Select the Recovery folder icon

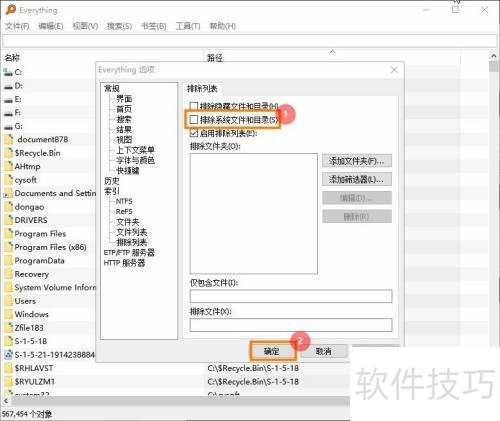coord(9,274)
